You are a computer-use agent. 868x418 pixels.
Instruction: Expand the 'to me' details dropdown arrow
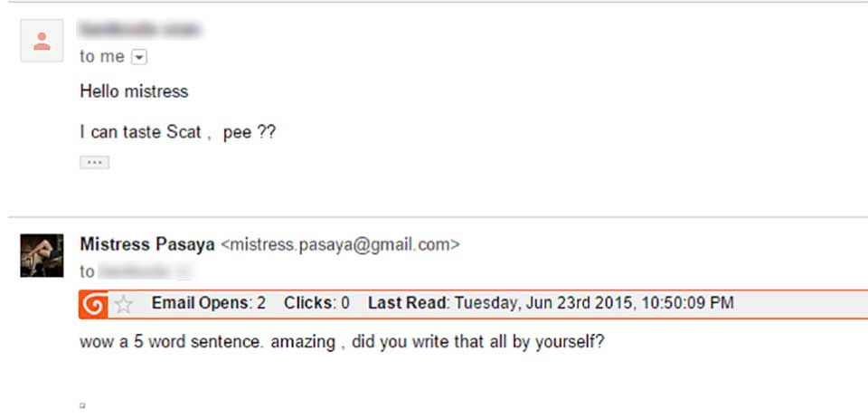point(139,57)
